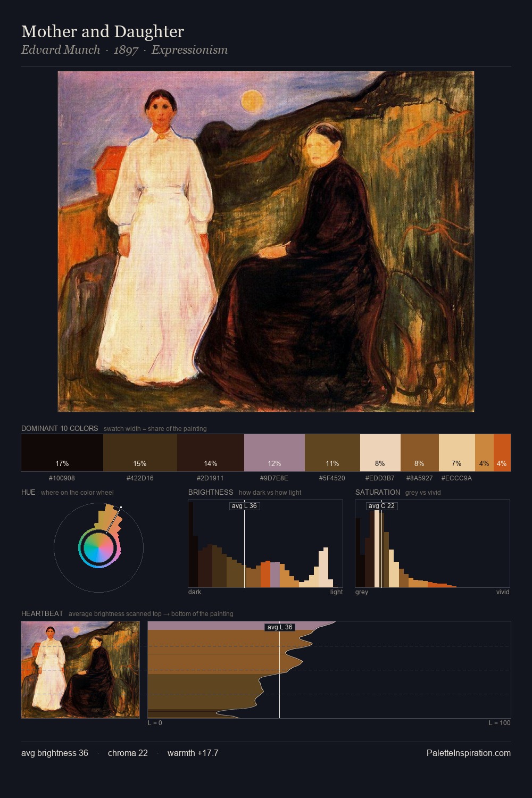Click the 17% near-black color swatch
Viewport: 532px width, 798px height.
62,453
